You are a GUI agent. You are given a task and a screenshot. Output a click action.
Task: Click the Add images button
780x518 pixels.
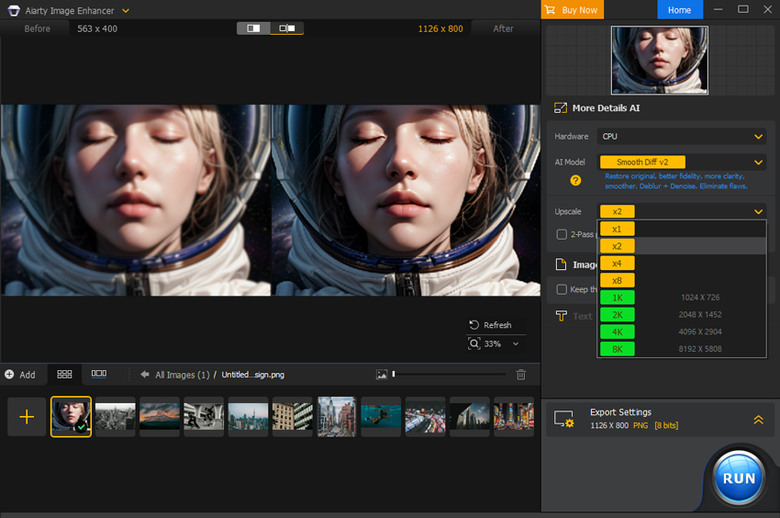coord(20,375)
